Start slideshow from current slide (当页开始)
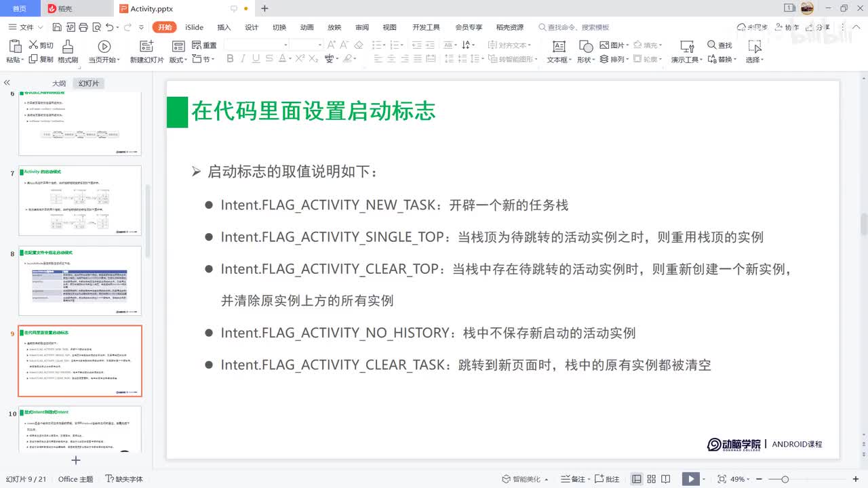The height and width of the screenshot is (488, 868). [104, 52]
